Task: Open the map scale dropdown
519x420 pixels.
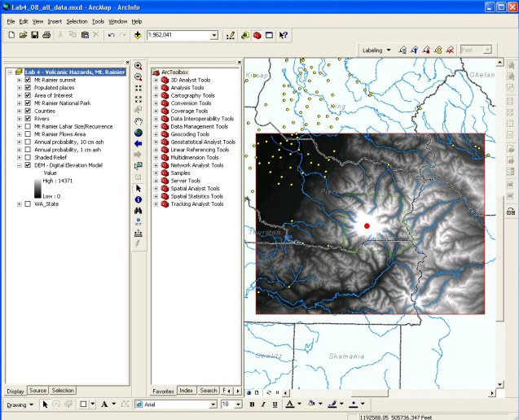Action: tap(214, 35)
